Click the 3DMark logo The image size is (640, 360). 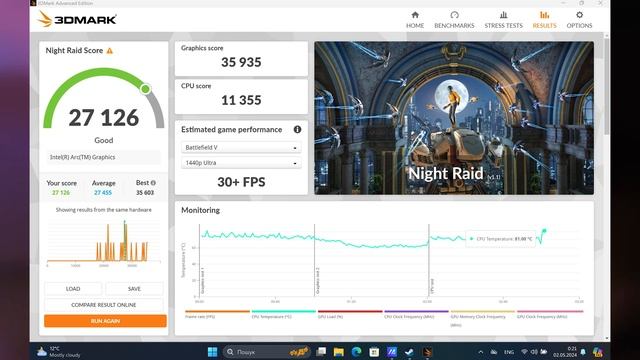(77, 19)
